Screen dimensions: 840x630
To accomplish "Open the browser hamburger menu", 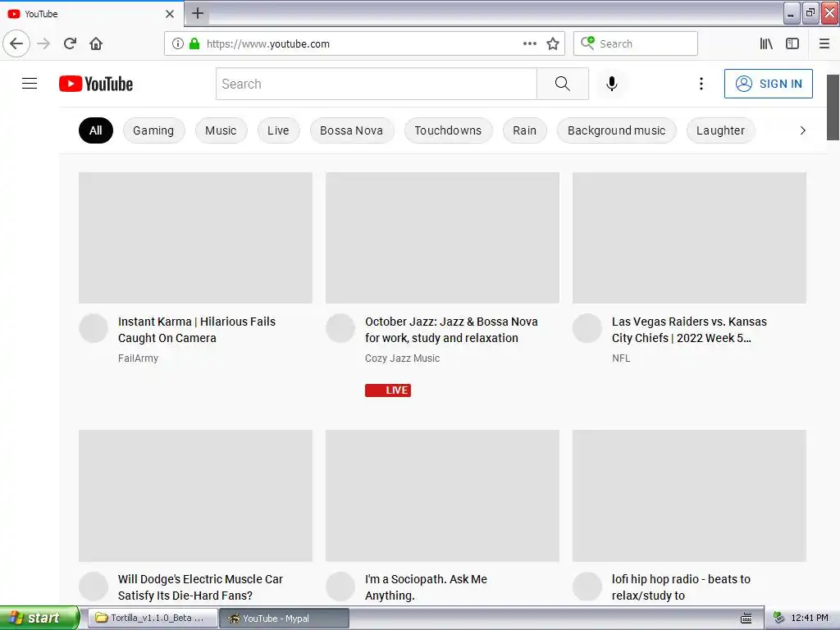I will (824, 44).
